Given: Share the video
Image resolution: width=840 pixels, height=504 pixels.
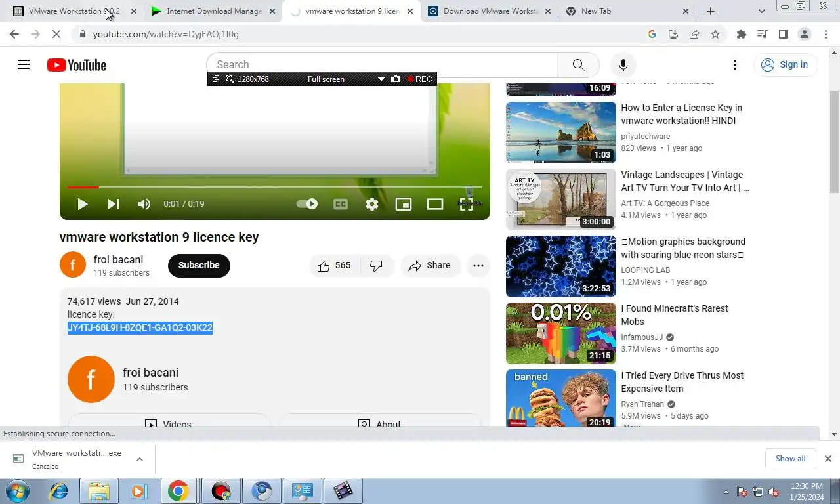Looking at the screenshot, I should [x=430, y=266].
